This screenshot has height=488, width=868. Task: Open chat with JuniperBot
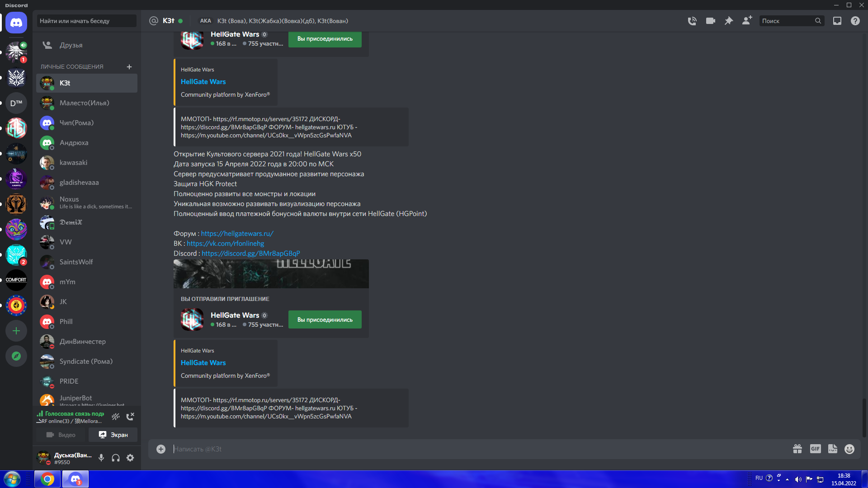(87, 399)
